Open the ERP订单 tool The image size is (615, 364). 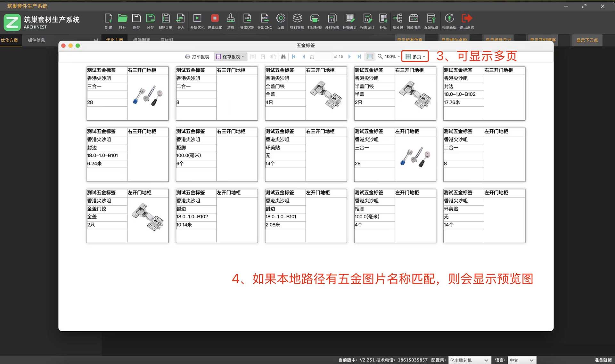pos(166,21)
